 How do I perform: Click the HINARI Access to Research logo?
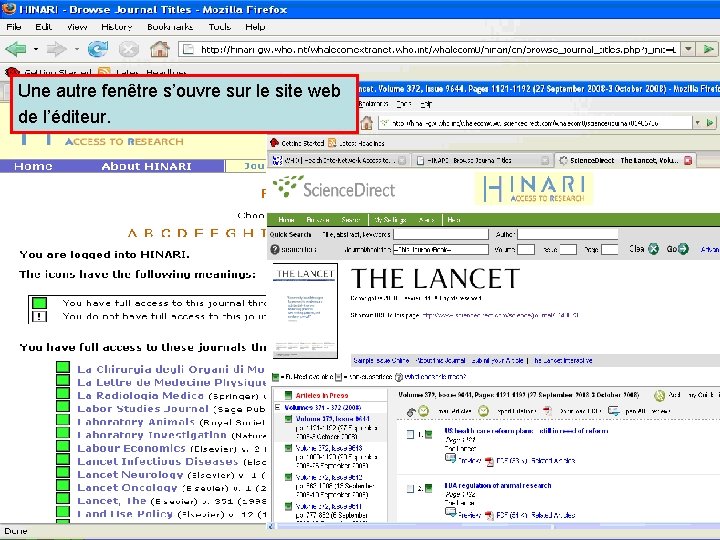pos(534,189)
